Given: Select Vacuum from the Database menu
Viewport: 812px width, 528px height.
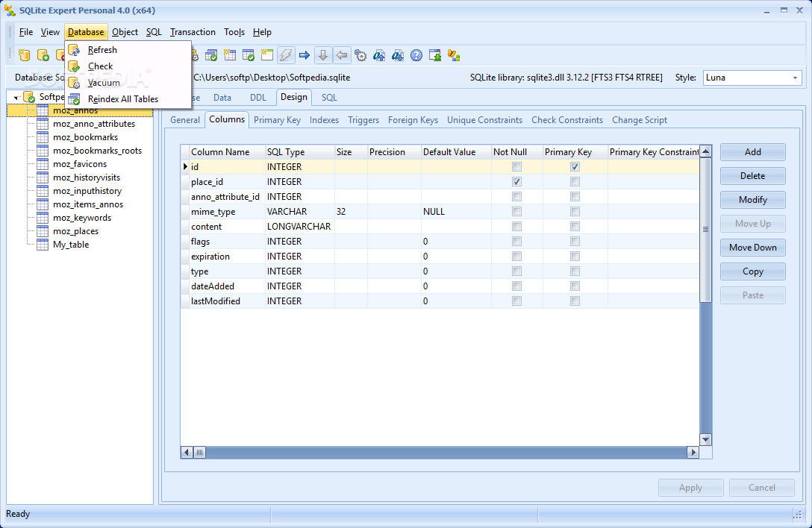Looking at the screenshot, I should [x=104, y=83].
